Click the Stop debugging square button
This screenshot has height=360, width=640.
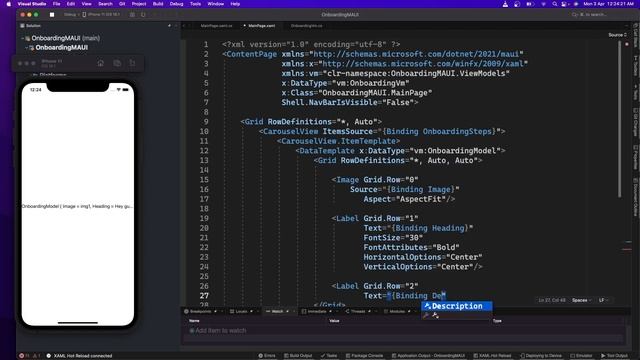point(52,15)
